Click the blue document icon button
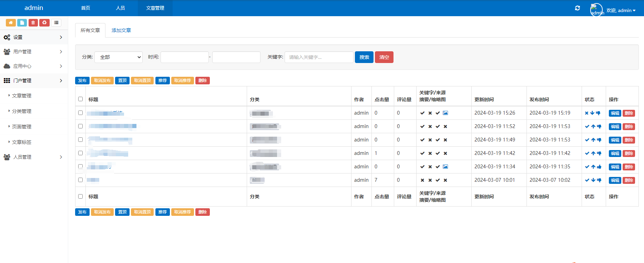 [x=22, y=23]
